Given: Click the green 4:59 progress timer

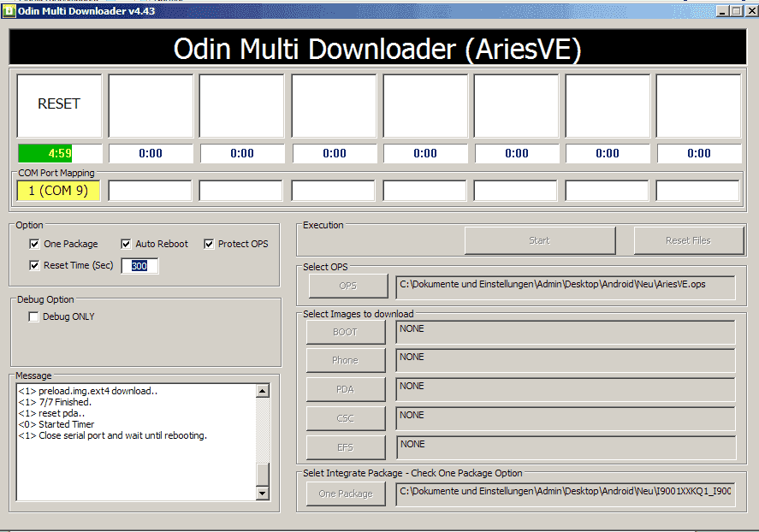Looking at the screenshot, I should (60, 153).
